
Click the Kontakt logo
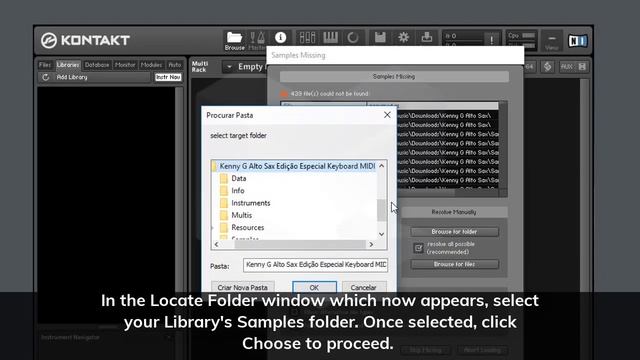coord(85,40)
